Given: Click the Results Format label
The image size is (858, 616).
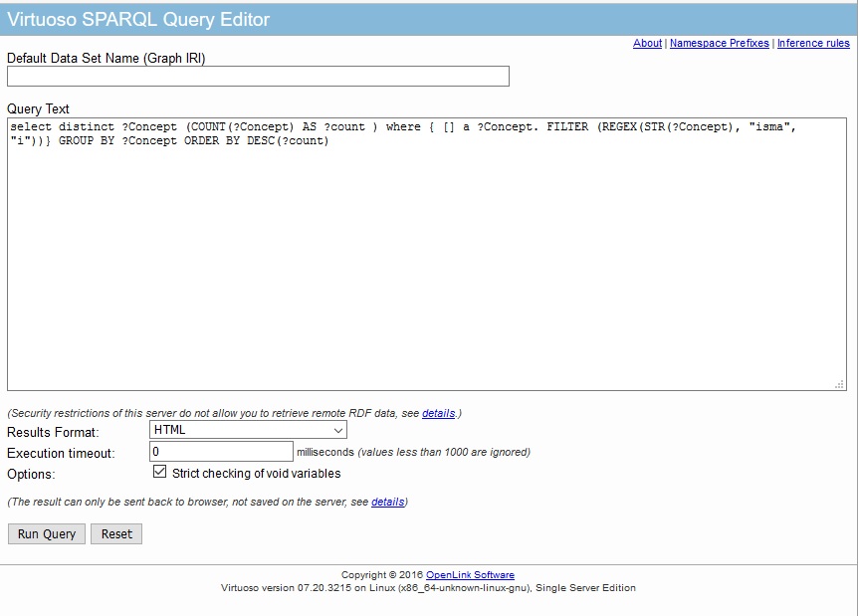Looking at the screenshot, I should (53, 432).
